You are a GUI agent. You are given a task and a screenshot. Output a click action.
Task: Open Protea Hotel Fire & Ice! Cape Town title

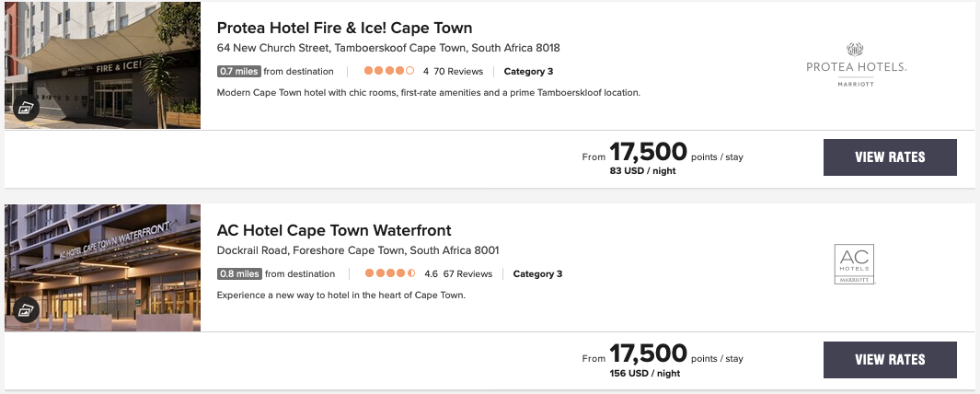coord(344,28)
